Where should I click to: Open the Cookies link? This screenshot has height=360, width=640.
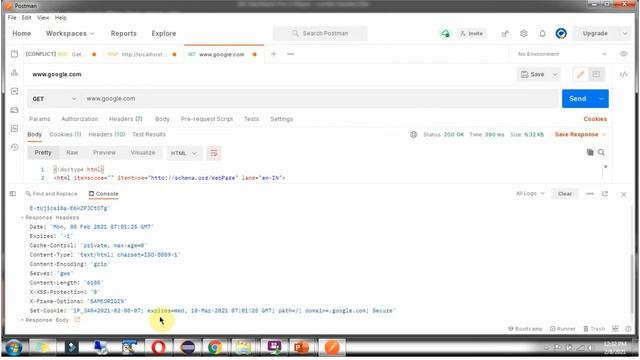[x=595, y=119]
